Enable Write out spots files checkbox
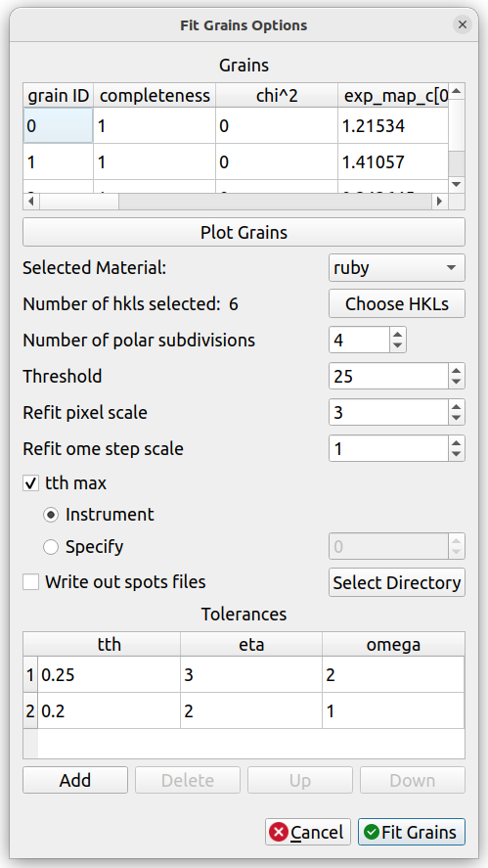 click(x=31, y=582)
